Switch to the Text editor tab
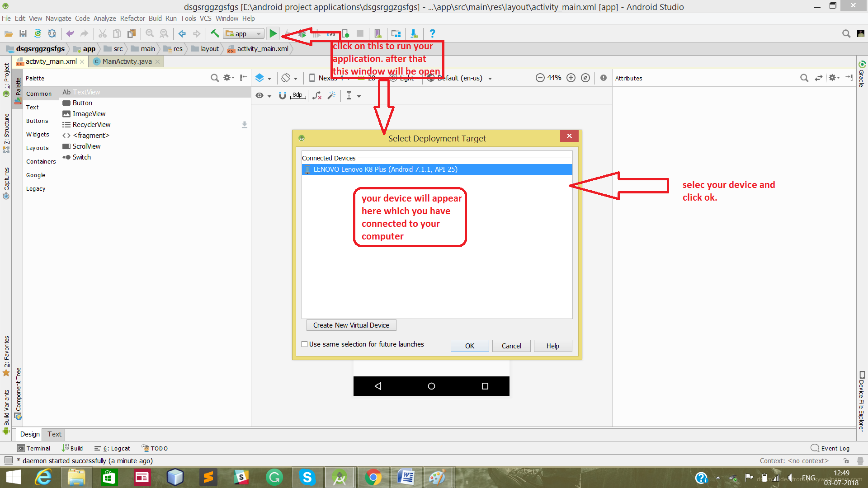Image resolution: width=868 pixels, height=488 pixels. pos(54,434)
